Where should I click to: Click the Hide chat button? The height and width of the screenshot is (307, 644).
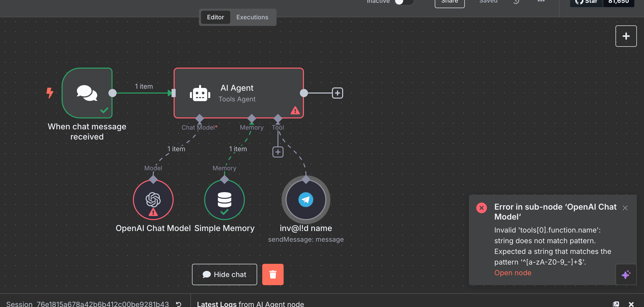(224, 274)
